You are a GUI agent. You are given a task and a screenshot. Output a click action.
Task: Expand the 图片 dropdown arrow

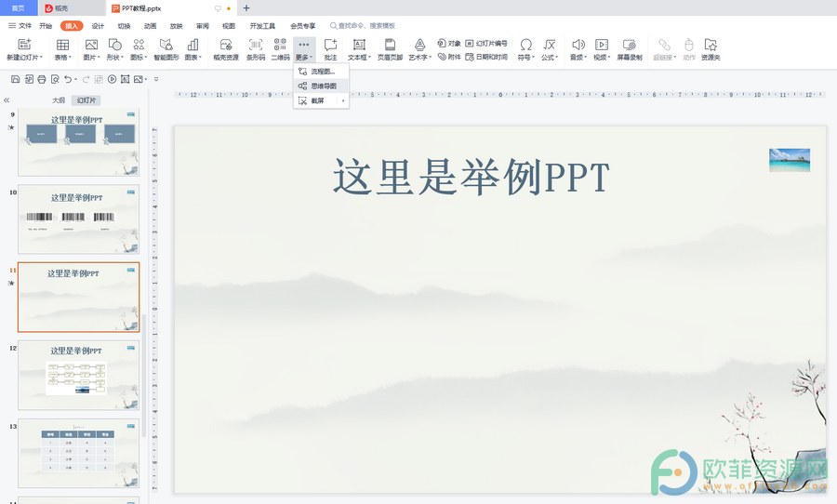[99, 58]
